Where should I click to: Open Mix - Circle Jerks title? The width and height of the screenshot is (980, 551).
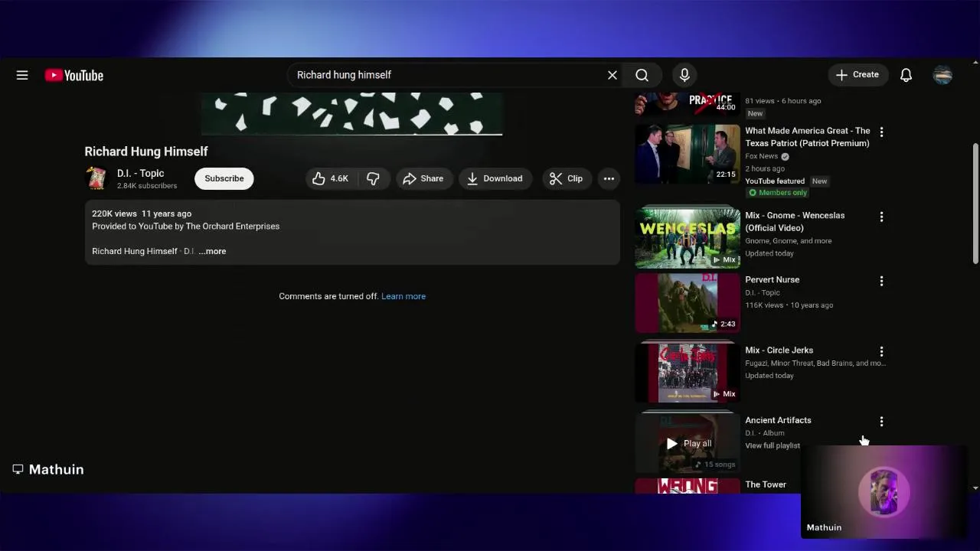tap(779, 350)
